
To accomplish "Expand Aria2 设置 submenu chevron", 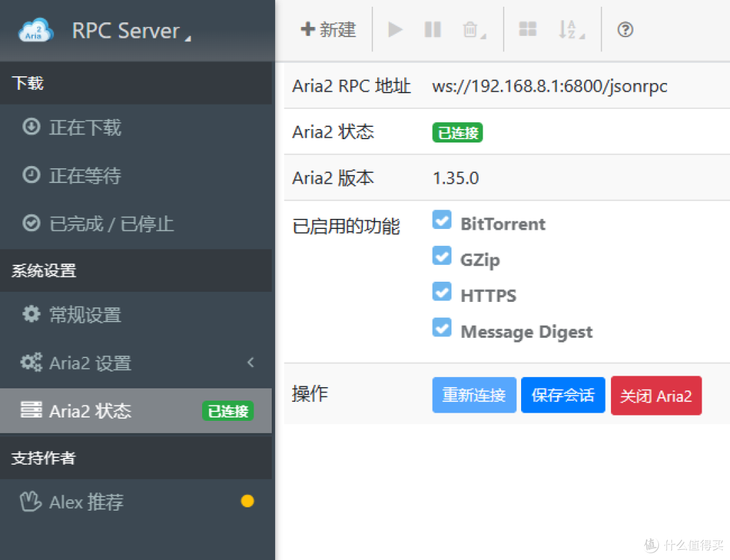I will coord(251,362).
